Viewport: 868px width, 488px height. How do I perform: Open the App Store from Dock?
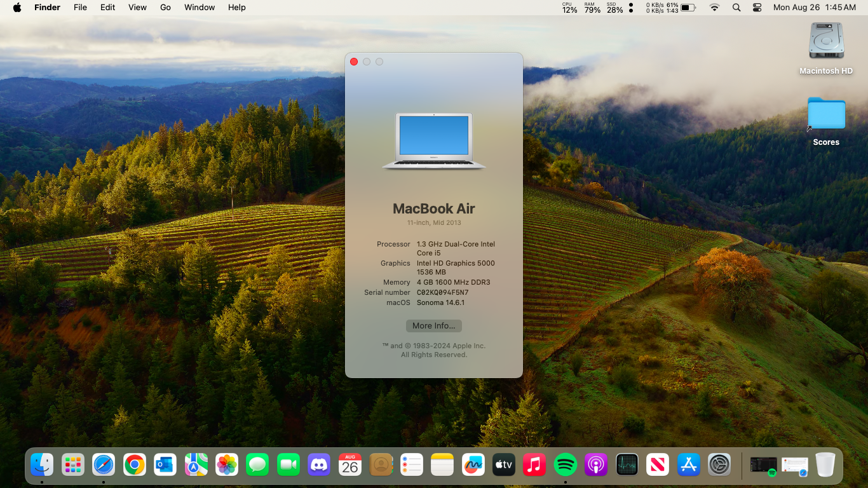[x=688, y=465]
